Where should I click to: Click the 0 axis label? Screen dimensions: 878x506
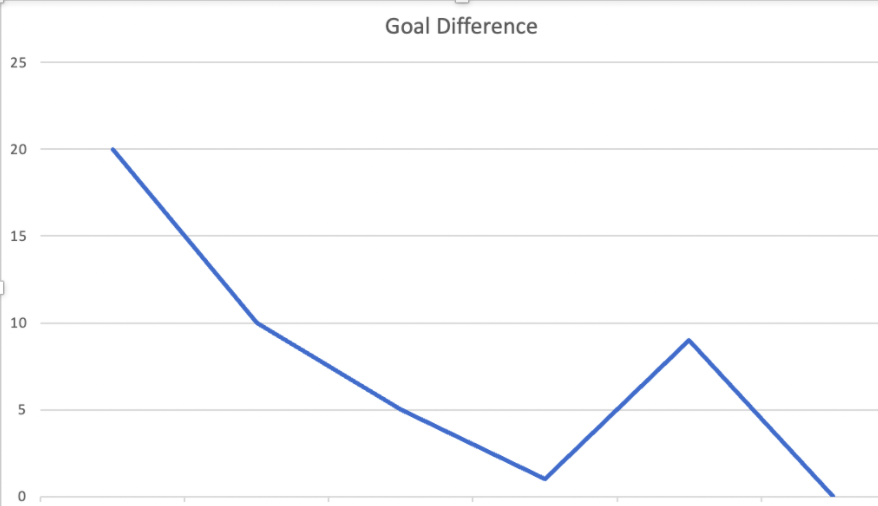22,496
